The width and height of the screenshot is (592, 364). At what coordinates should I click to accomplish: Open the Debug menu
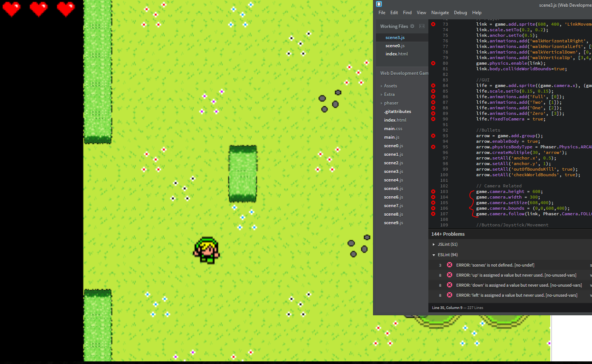(x=460, y=13)
